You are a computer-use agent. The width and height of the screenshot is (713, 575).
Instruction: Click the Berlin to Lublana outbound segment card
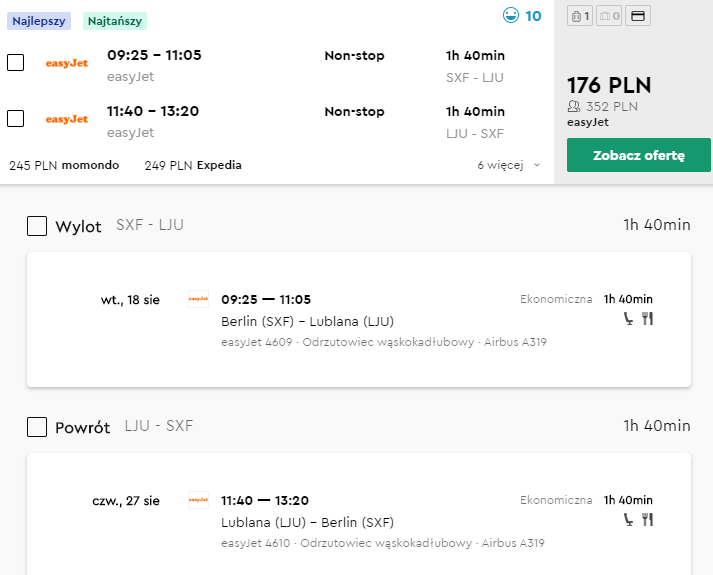pyautogui.click(x=358, y=319)
